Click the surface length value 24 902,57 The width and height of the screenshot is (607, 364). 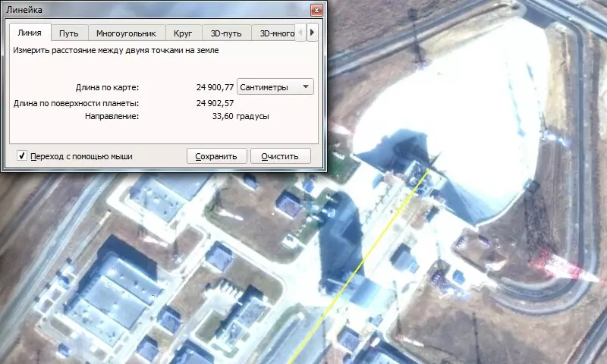pyautogui.click(x=215, y=103)
